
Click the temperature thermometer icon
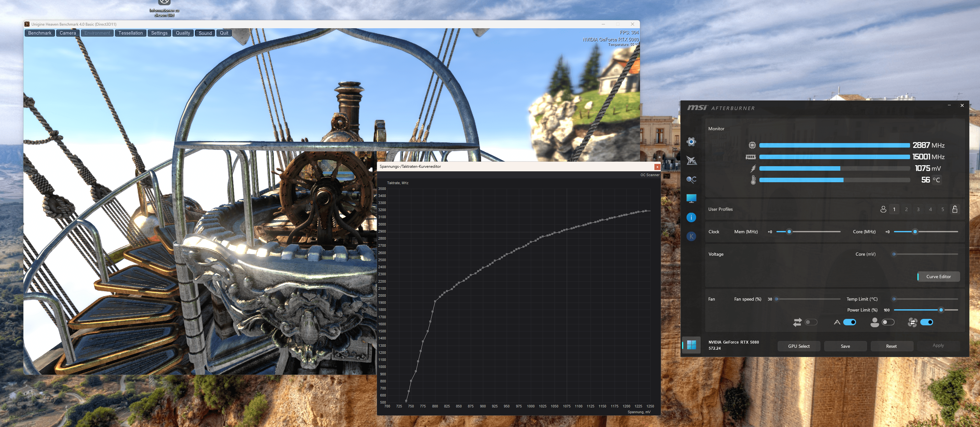coord(753,180)
